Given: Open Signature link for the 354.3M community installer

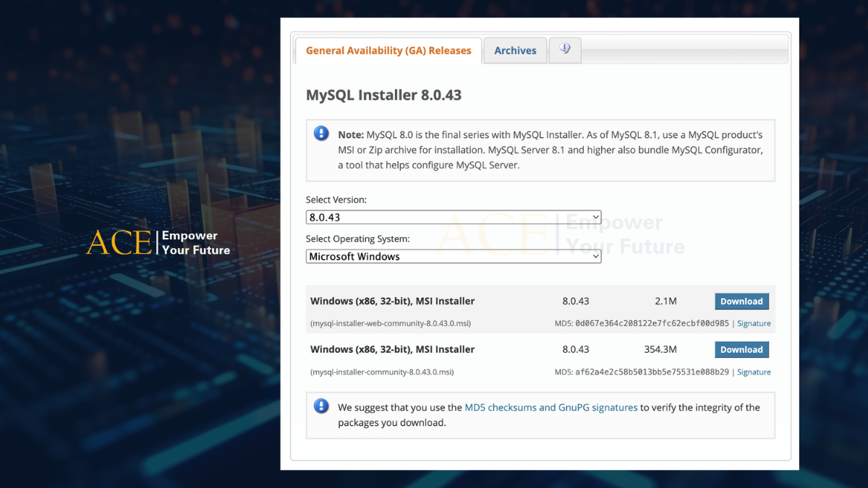Looking at the screenshot, I should click(754, 372).
